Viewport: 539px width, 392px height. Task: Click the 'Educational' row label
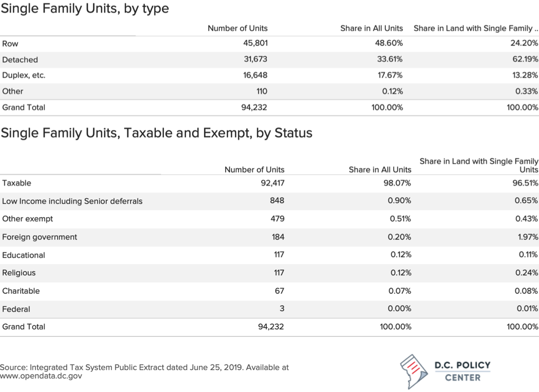pyautogui.click(x=23, y=255)
